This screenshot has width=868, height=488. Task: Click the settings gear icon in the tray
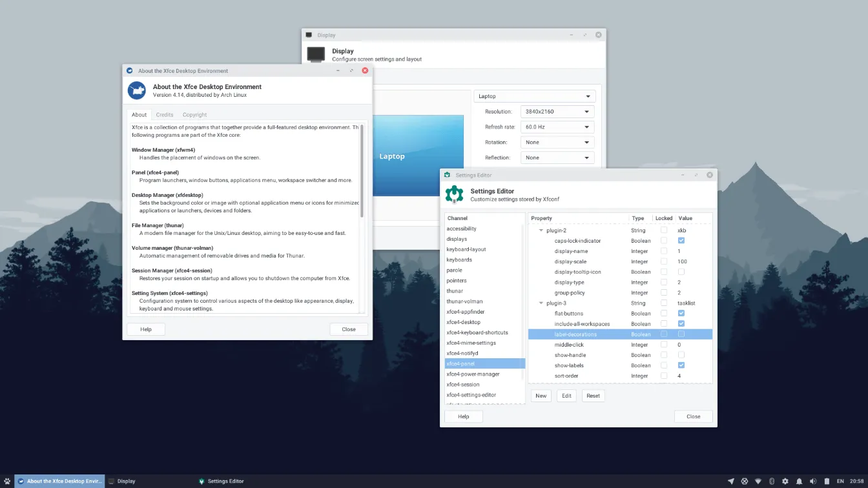coord(785,481)
